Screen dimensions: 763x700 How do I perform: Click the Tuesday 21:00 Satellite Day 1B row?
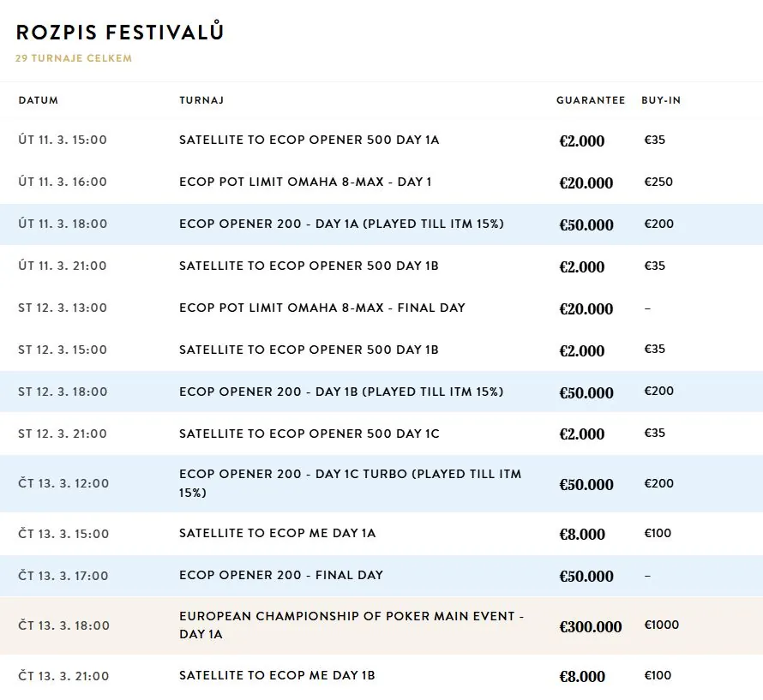click(381, 266)
